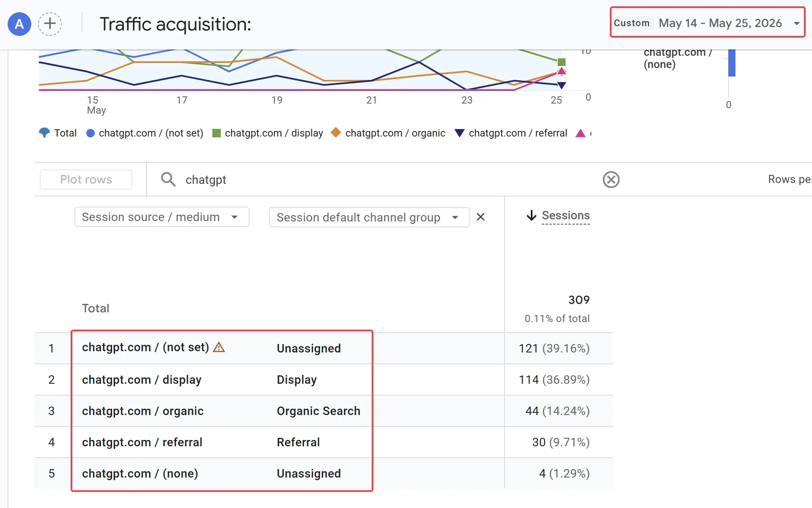
Task: Click the total sessions value 309
Action: [579, 300]
